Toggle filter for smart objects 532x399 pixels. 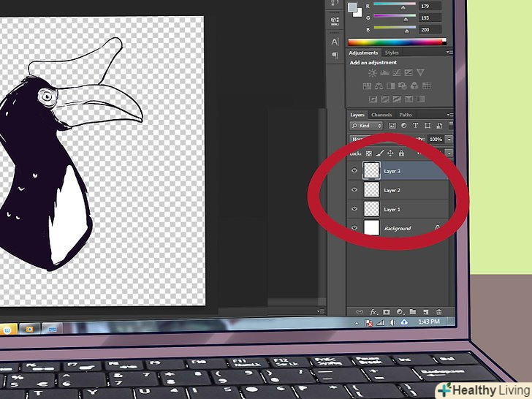[x=439, y=126]
